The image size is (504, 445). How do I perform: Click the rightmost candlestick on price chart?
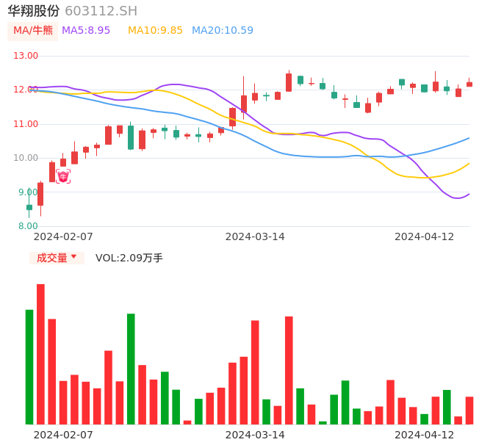(469, 84)
